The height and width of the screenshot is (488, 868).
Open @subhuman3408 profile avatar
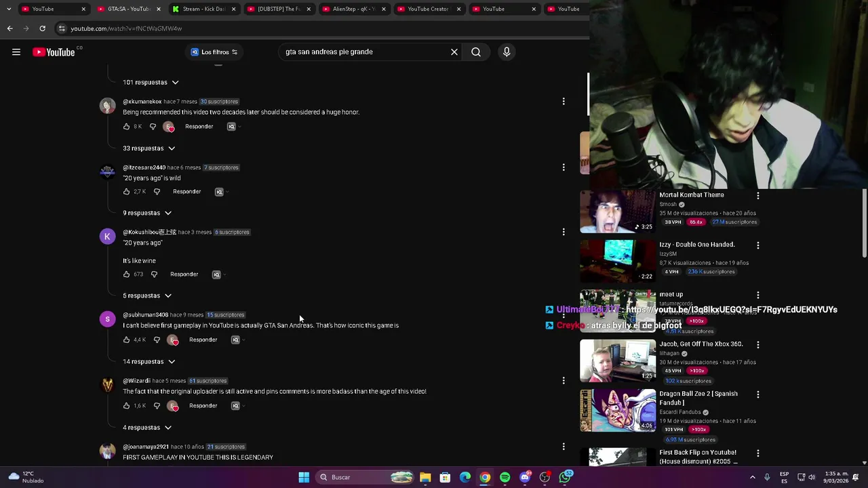pos(107,319)
